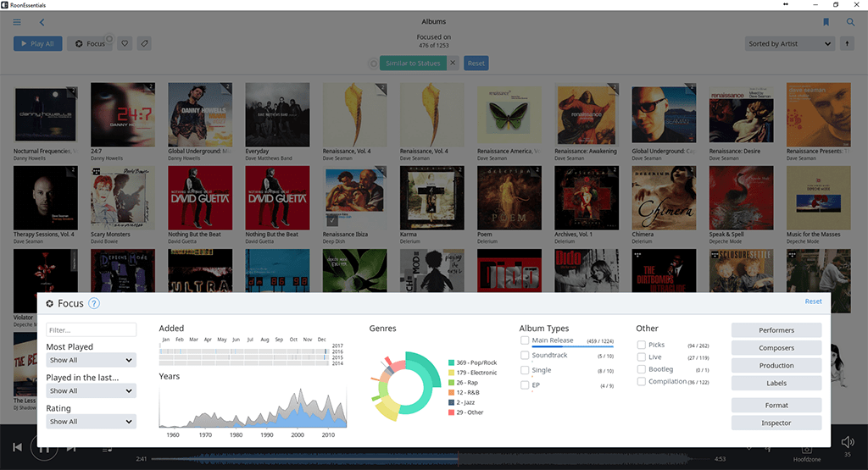
Task: Remove the Similar to Statues filter
Action: coord(453,63)
